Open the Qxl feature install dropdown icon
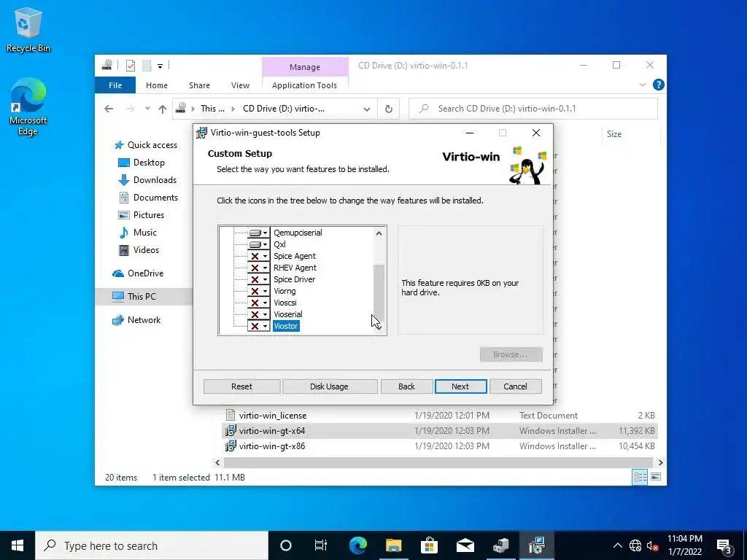 [259, 244]
